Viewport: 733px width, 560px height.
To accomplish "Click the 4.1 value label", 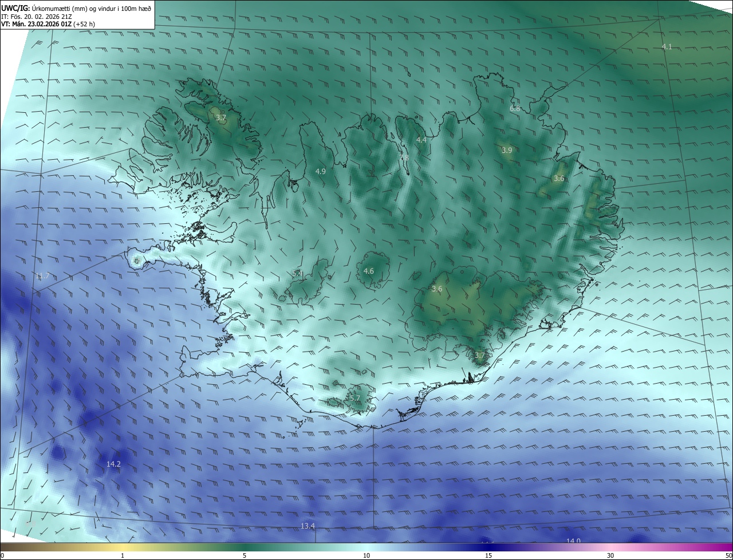I will [x=667, y=46].
